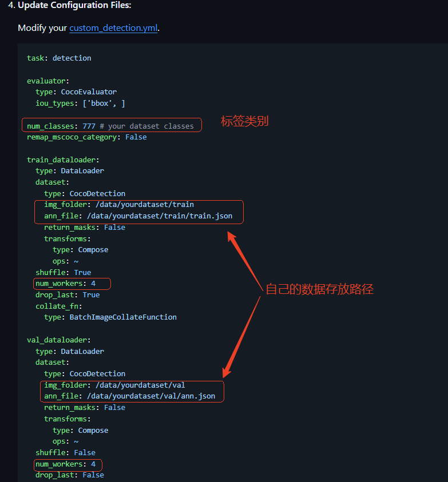Click the 'num_classes: 777' line
The image size is (448, 482).
(110, 126)
